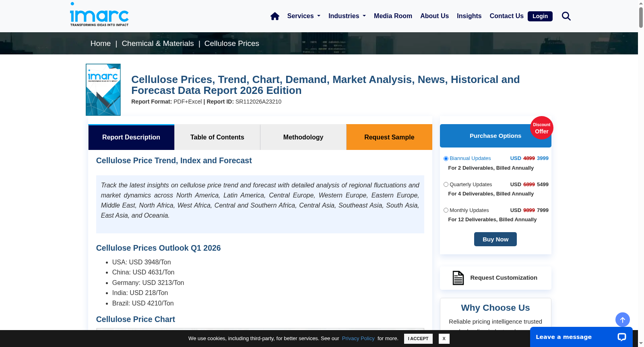This screenshot has width=644, height=347.
Task: Select Monthly Updates radio option
Action: [x=446, y=210]
